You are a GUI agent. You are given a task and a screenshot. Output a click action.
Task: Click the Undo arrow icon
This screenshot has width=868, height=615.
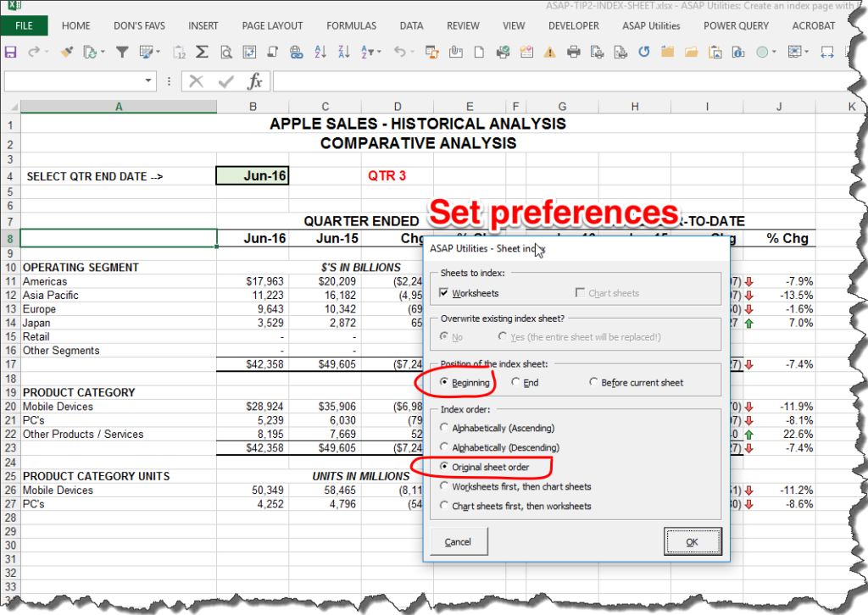pos(399,52)
